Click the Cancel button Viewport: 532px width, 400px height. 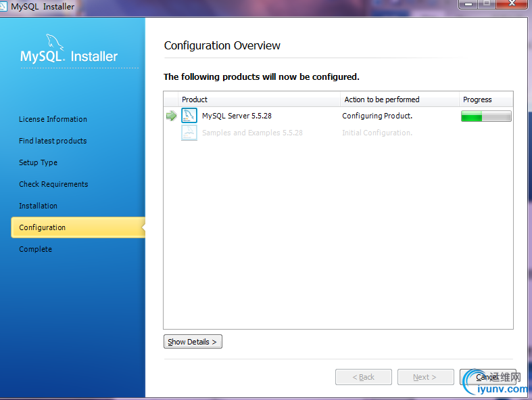pyautogui.click(x=487, y=377)
